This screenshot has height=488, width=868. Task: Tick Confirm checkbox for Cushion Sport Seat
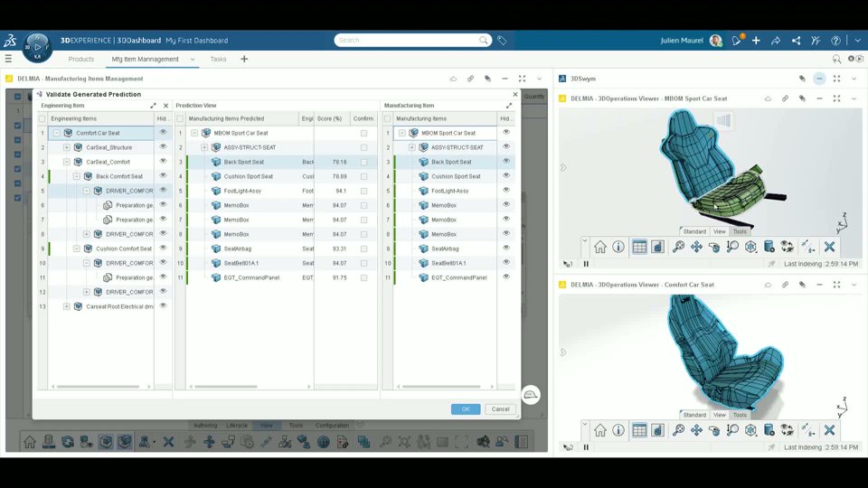pyautogui.click(x=363, y=176)
